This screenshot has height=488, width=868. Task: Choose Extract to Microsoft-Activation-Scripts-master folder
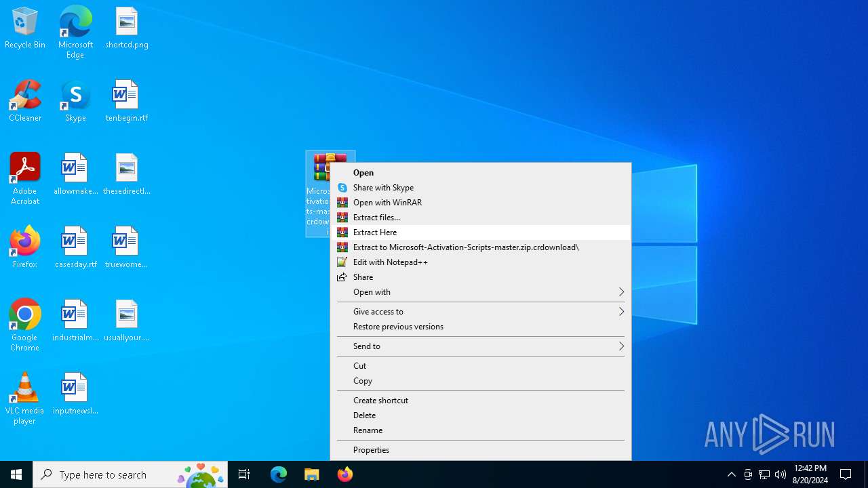point(480,247)
